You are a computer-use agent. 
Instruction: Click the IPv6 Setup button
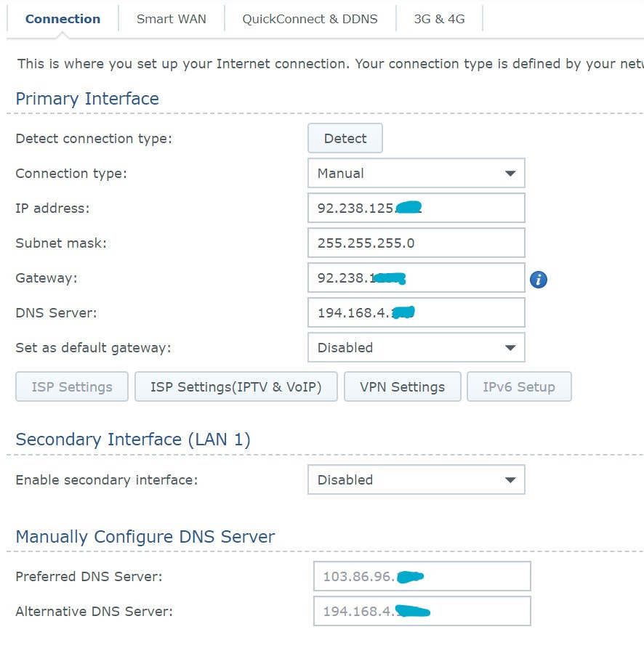coord(519,386)
